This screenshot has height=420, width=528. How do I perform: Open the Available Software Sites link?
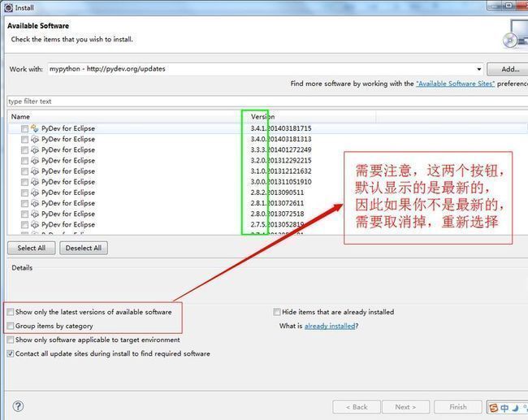(x=455, y=84)
